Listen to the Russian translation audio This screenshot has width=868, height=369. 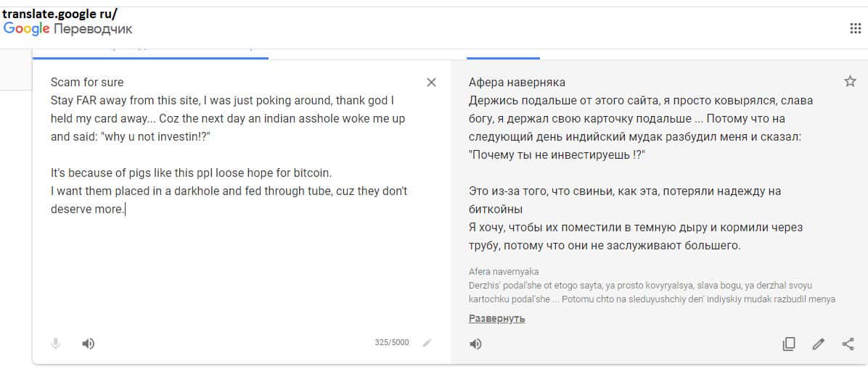click(475, 344)
